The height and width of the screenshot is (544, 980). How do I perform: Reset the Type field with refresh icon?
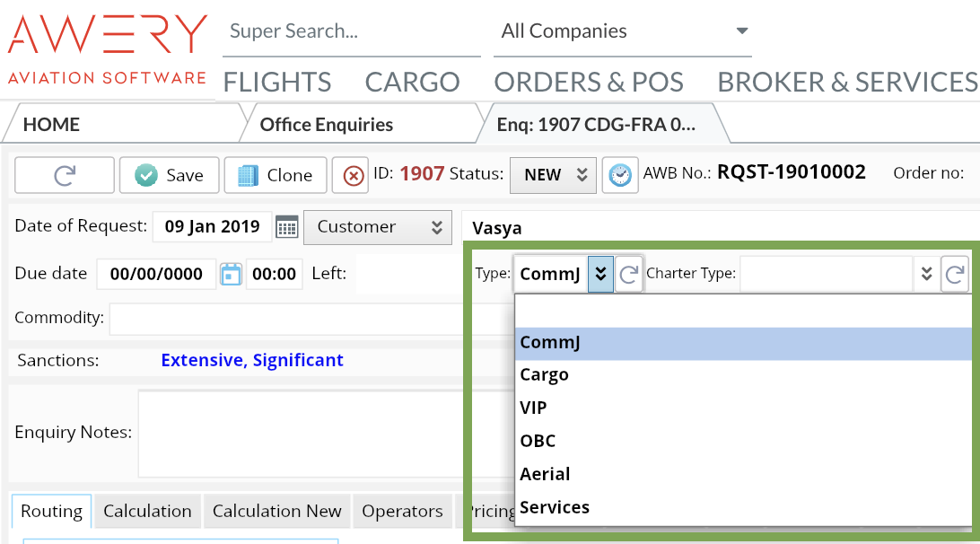[629, 274]
